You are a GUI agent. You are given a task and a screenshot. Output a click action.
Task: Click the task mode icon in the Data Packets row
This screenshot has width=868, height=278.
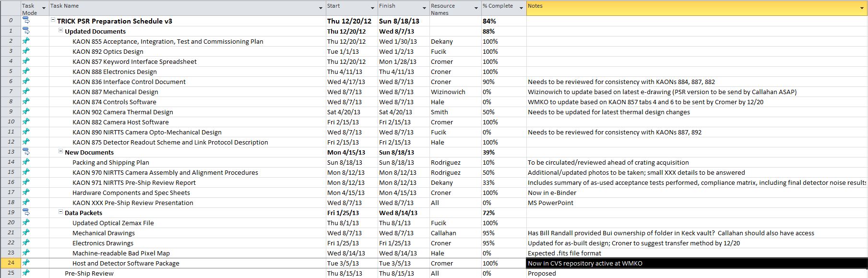26,212
